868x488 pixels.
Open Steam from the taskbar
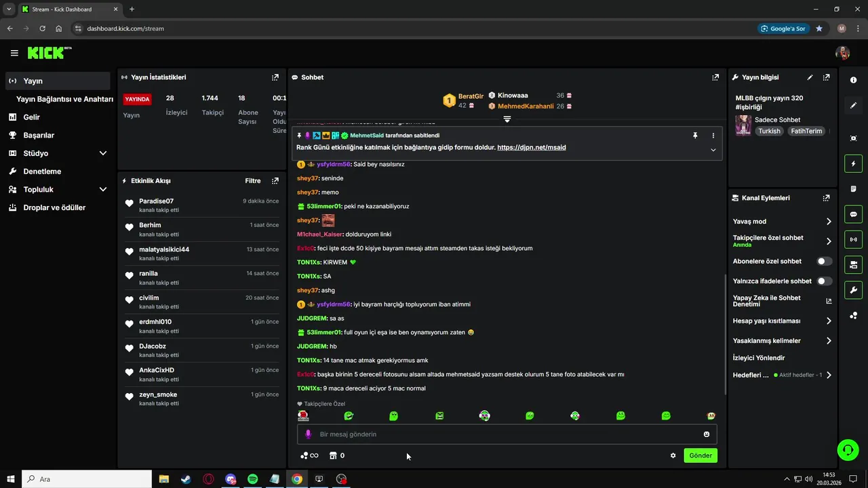point(186,479)
